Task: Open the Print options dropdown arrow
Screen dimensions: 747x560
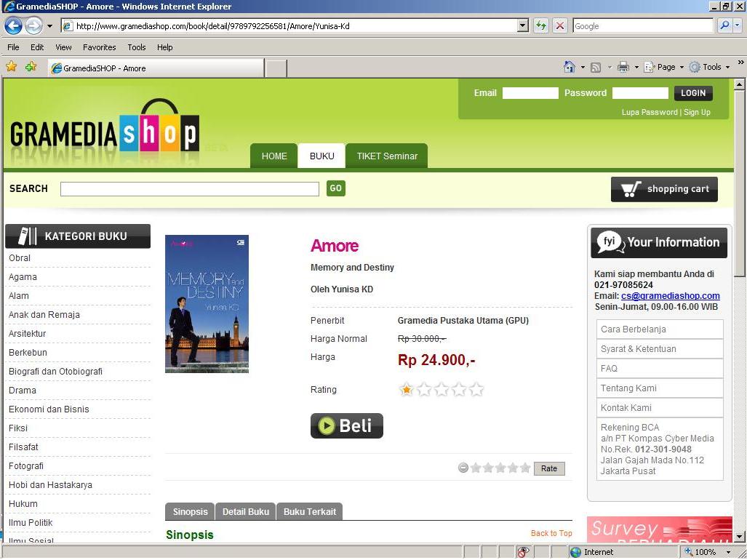Action: pos(636,68)
